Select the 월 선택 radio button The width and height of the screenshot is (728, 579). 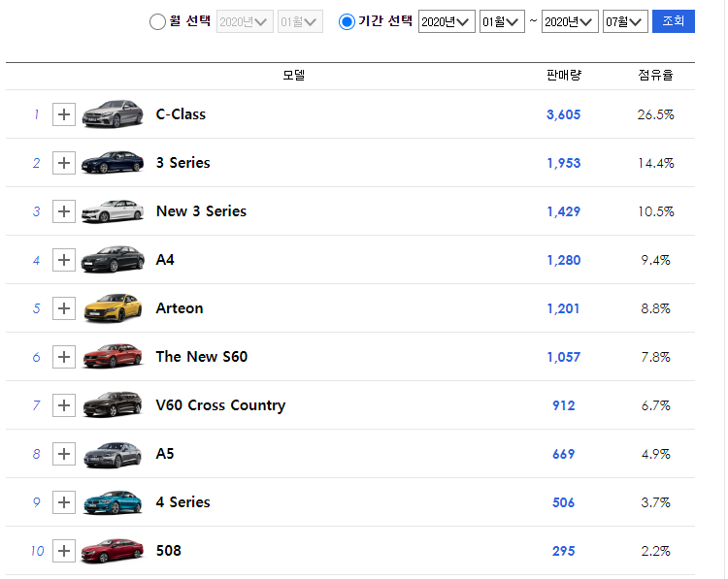(x=157, y=21)
